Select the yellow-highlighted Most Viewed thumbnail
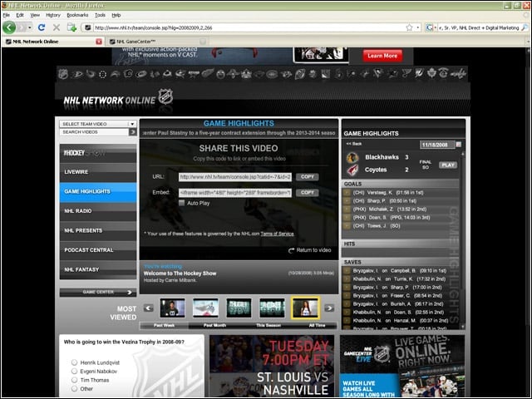 coord(305,308)
